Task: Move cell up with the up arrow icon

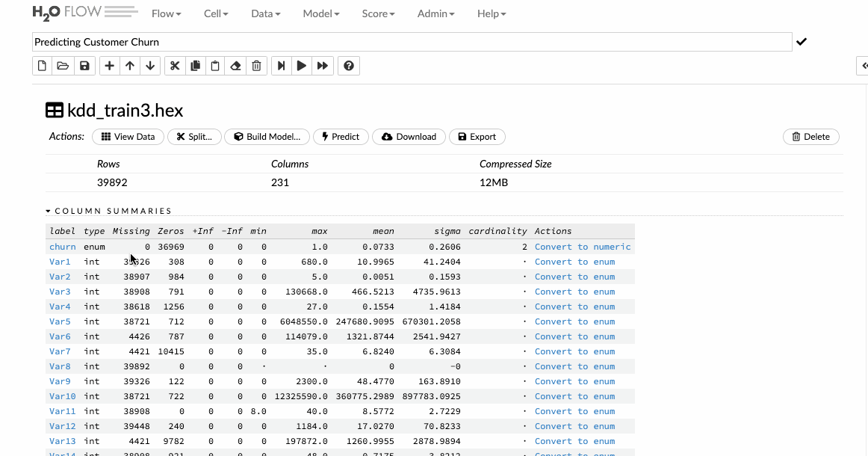Action: pos(130,66)
